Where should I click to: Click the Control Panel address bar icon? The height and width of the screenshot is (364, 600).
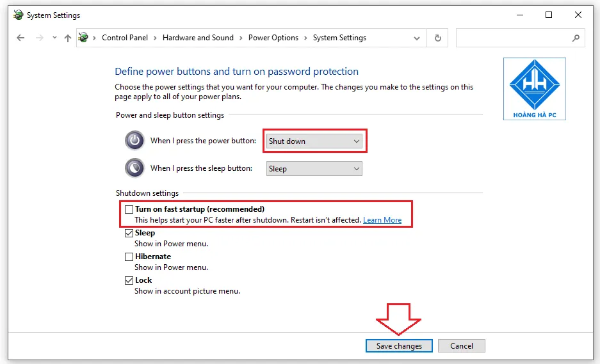click(83, 38)
